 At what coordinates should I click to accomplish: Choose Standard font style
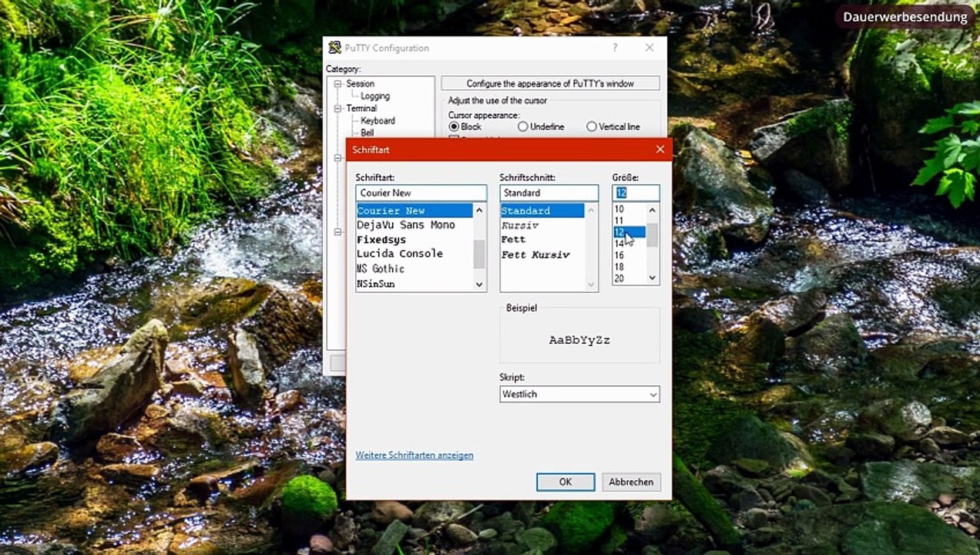click(x=542, y=210)
